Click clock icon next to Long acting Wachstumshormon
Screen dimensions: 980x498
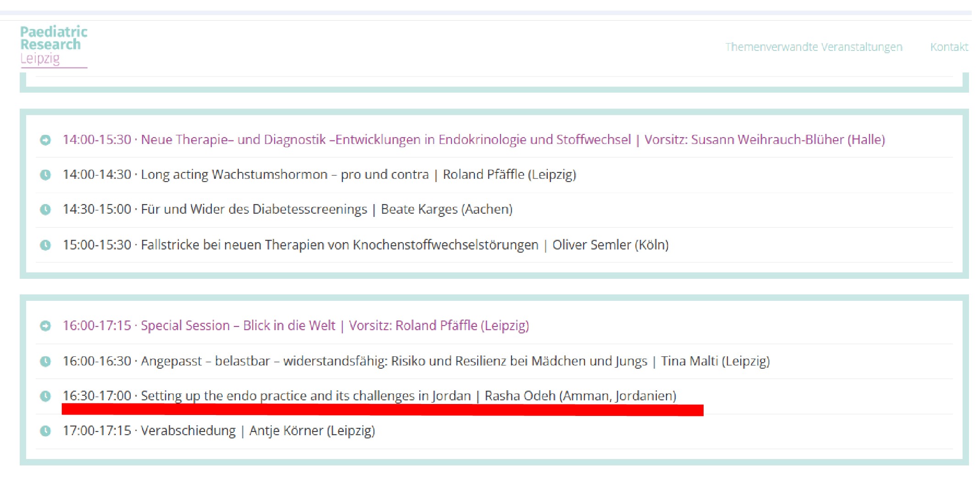click(45, 175)
